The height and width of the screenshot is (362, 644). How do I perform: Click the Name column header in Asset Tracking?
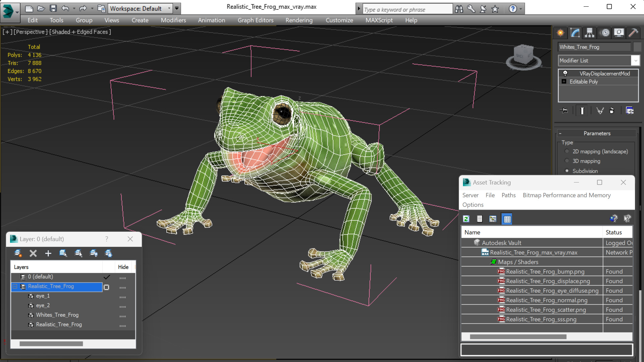[x=532, y=232]
